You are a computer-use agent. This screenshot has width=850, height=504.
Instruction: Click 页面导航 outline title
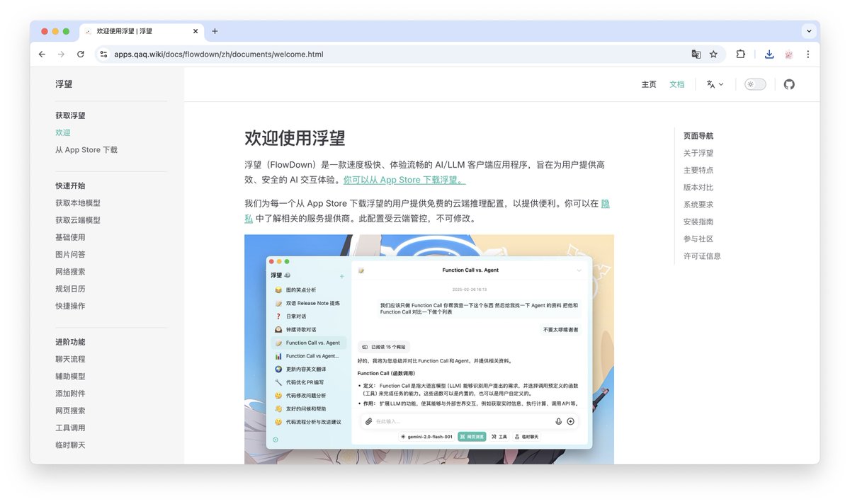698,136
